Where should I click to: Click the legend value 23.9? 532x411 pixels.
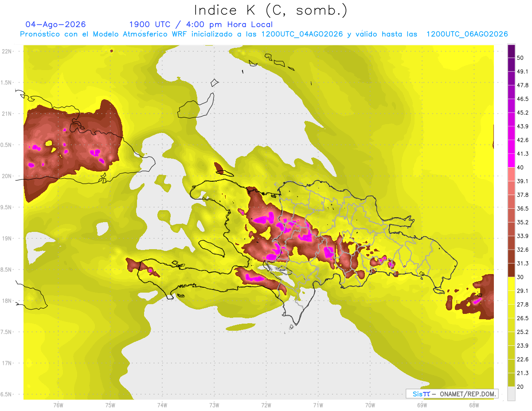[x=523, y=345]
